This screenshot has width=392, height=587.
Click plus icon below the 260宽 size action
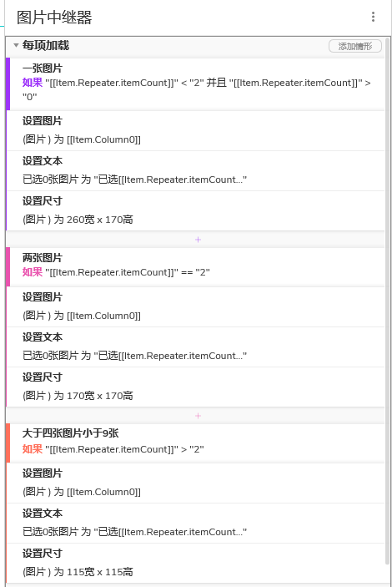pyautogui.click(x=198, y=240)
